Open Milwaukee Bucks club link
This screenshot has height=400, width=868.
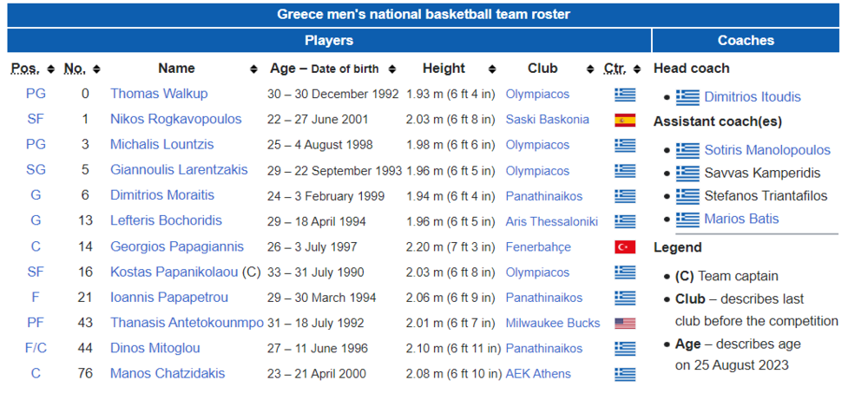pyautogui.click(x=552, y=323)
